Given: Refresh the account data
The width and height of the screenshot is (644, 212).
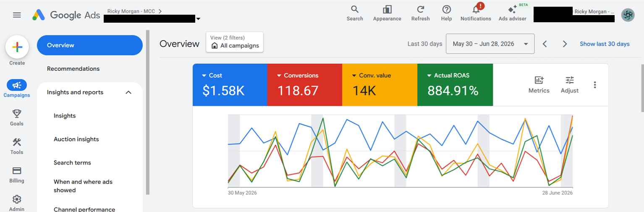Looking at the screenshot, I should (420, 13).
